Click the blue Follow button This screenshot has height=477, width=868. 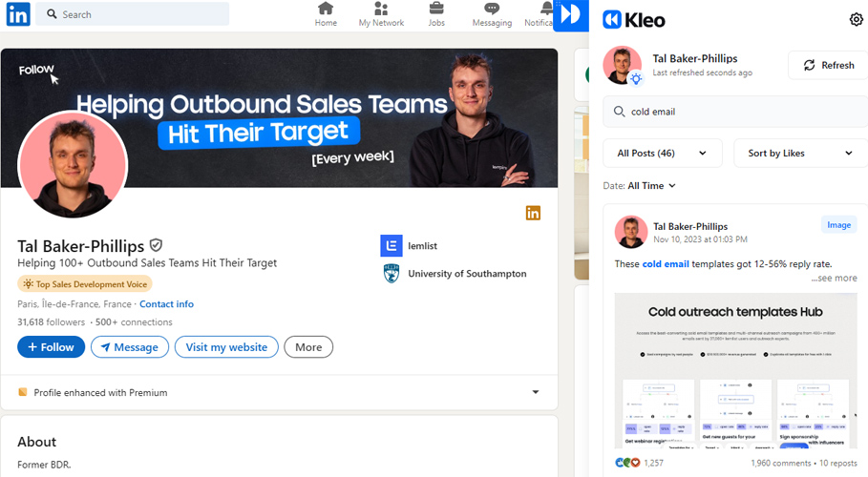point(51,347)
